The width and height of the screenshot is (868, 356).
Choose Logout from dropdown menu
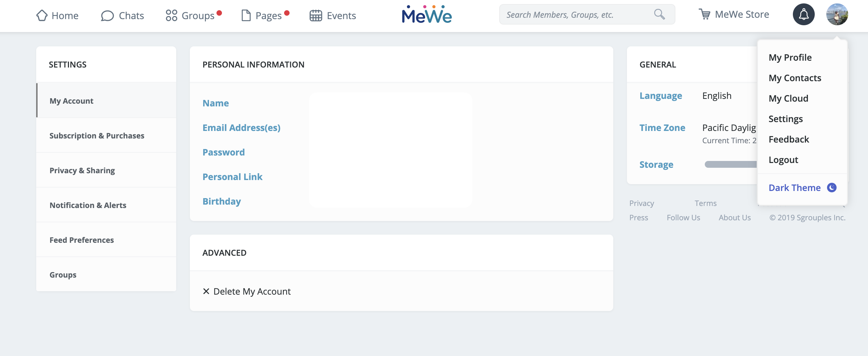(x=783, y=160)
